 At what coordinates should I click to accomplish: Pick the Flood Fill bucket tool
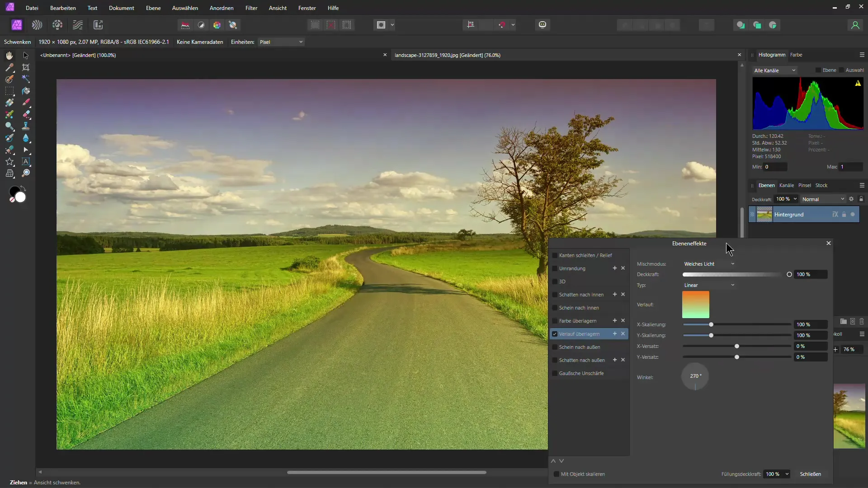pos(26,91)
